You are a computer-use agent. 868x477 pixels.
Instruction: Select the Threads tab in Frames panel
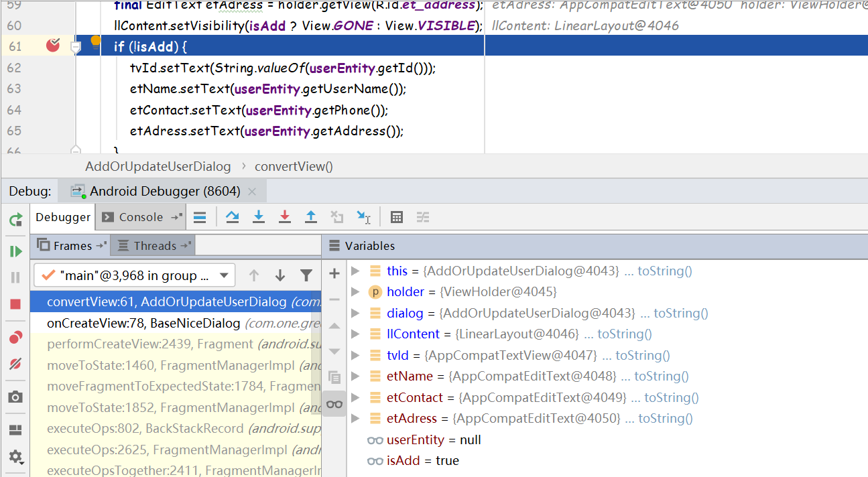click(153, 245)
